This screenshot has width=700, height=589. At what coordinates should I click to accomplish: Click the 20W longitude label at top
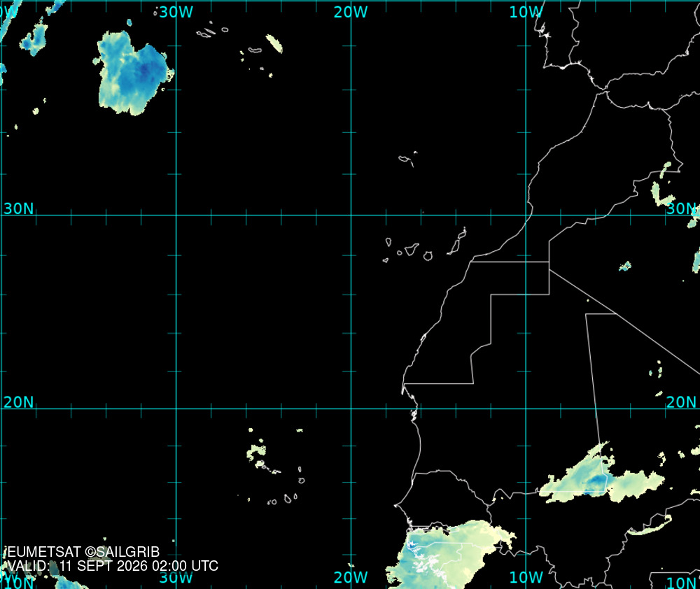351,12
